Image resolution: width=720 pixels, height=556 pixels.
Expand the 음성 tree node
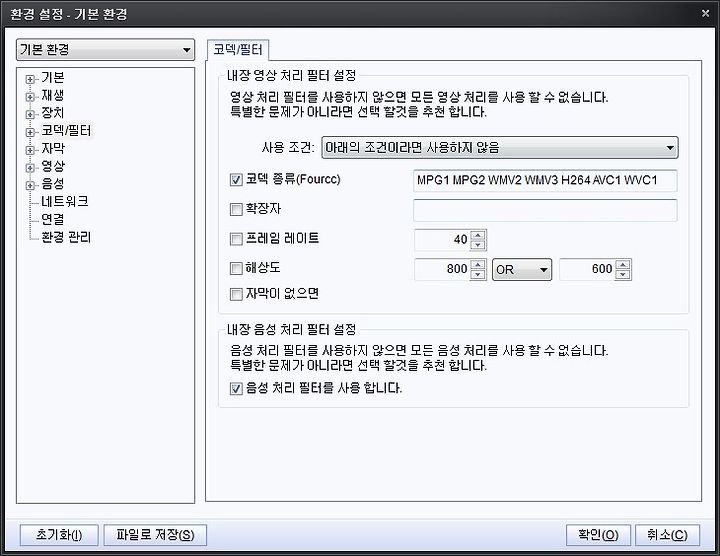(30, 185)
